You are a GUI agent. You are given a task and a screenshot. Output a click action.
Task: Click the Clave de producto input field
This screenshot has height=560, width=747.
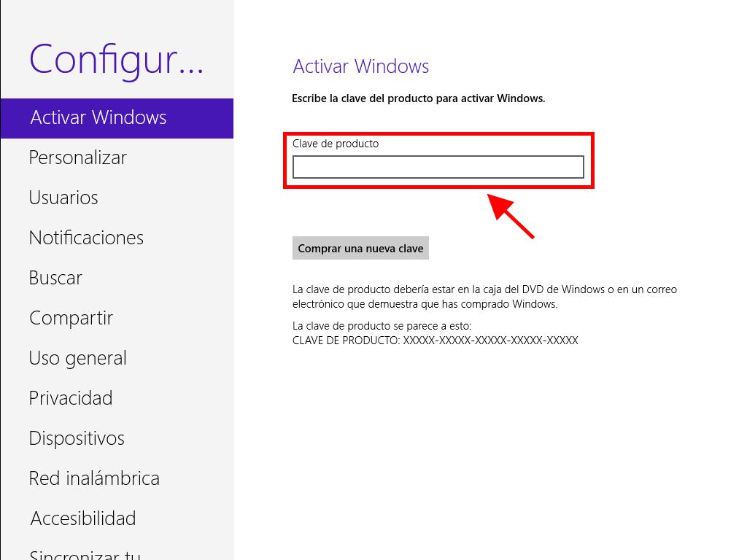coord(438,167)
